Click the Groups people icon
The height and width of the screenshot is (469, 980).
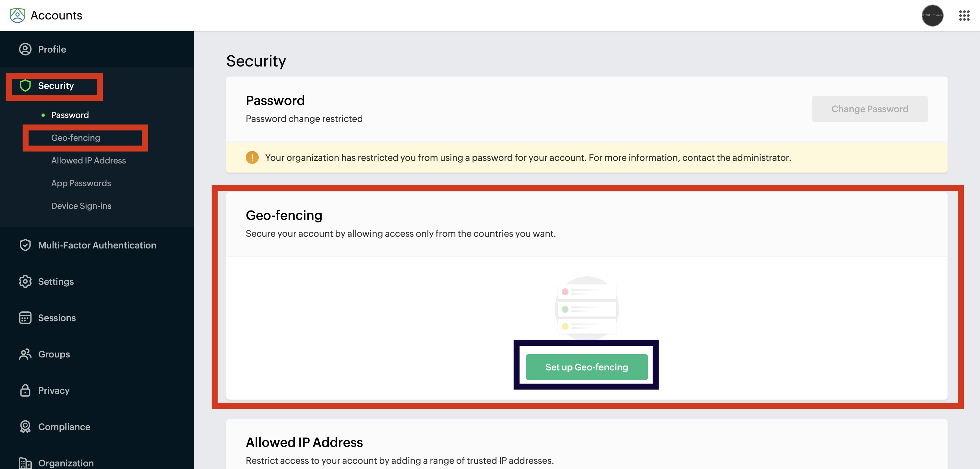coord(25,354)
